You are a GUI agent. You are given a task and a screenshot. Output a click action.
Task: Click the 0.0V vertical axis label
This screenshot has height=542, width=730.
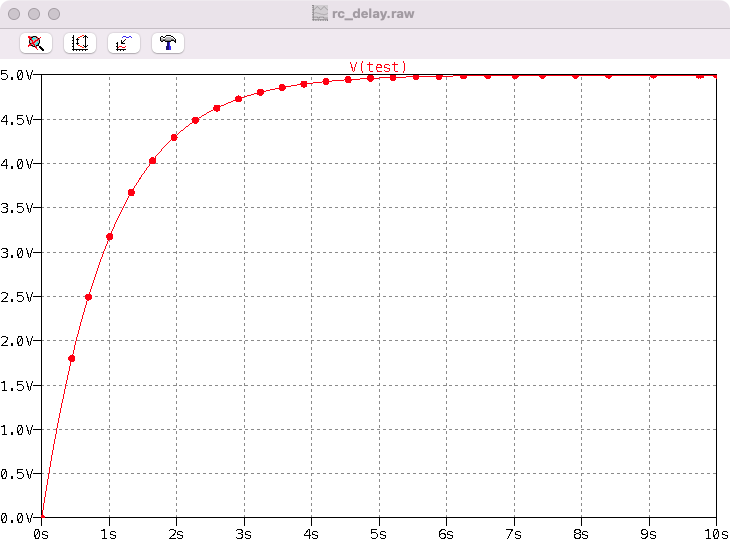pos(16,518)
